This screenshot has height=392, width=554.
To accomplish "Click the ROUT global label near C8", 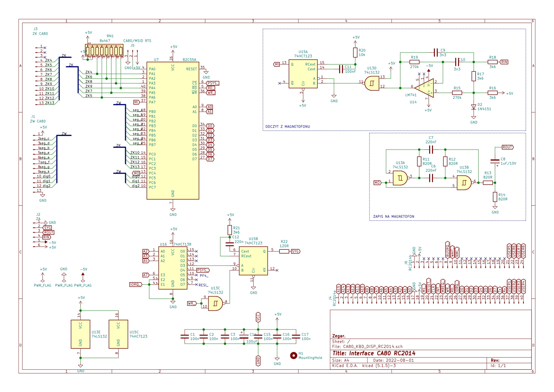I will point(507,147).
